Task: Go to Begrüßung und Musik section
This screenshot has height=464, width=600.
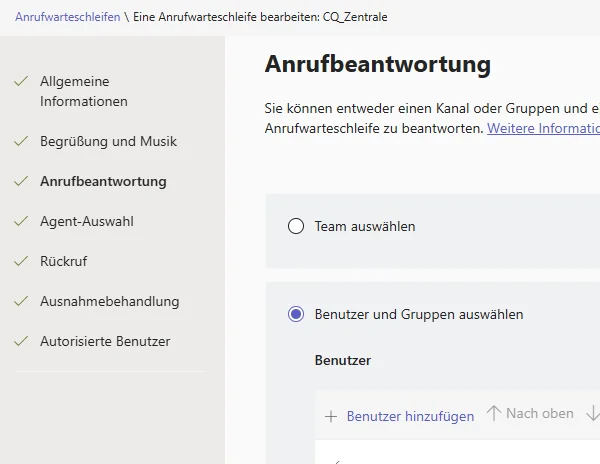Action: 108,141
